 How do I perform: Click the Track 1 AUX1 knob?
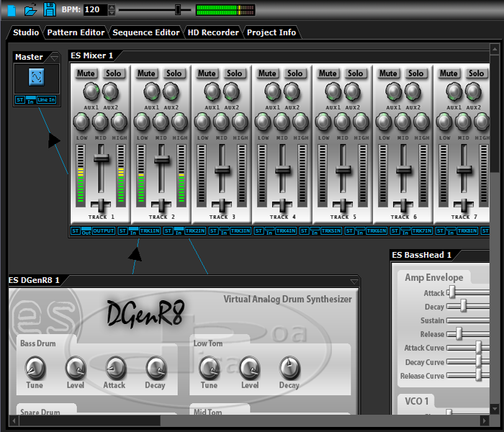[90, 91]
